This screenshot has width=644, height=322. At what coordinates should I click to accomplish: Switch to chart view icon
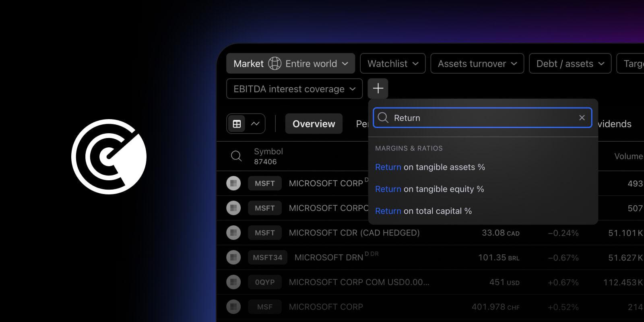255,124
